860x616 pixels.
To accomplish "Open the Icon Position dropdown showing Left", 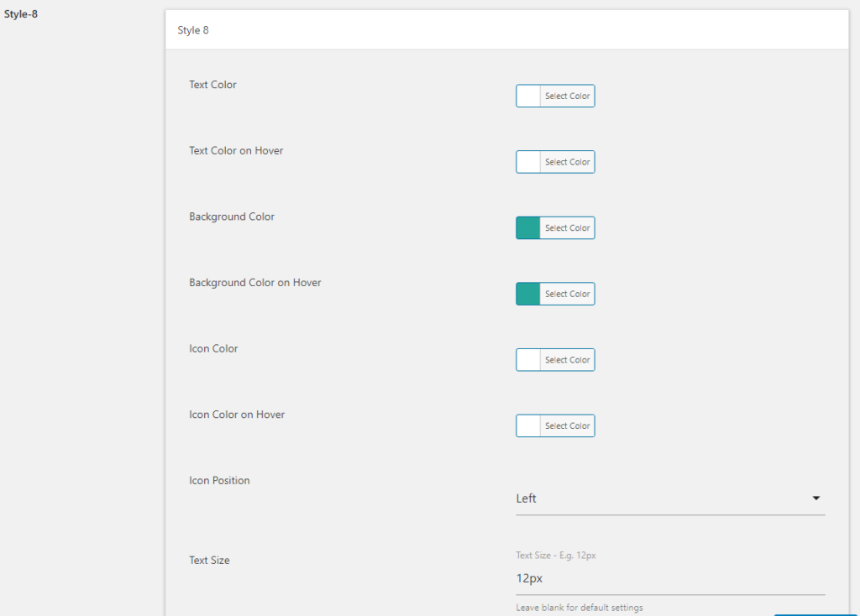I will [x=655, y=499].
